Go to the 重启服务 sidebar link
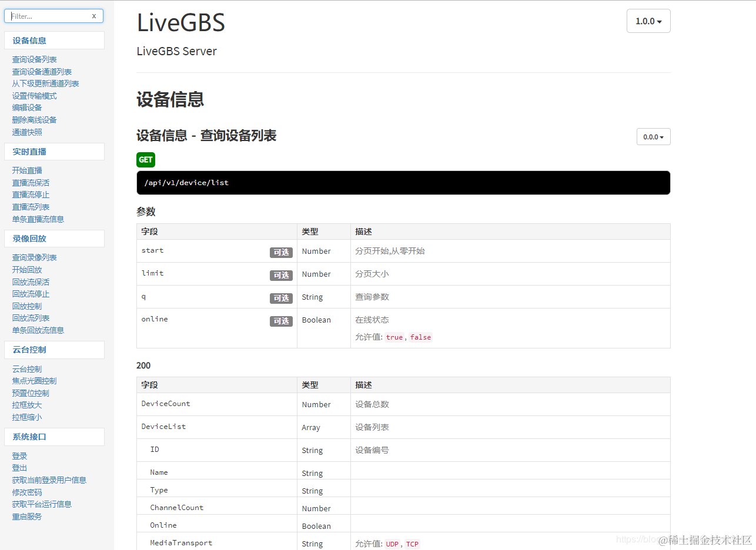 27,517
